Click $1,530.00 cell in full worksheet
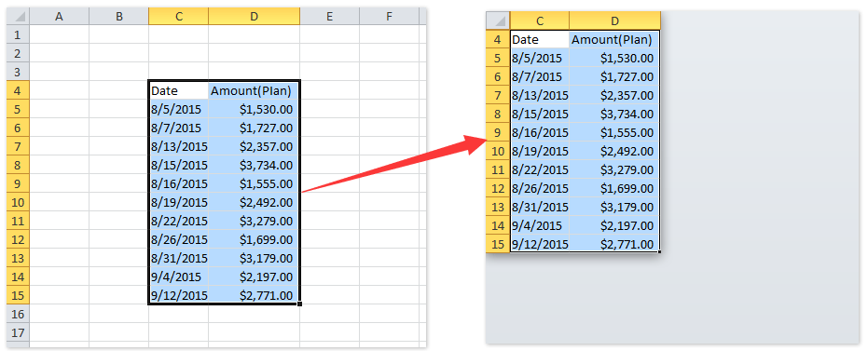Image resolution: width=868 pixels, height=351 pixels. click(255, 110)
